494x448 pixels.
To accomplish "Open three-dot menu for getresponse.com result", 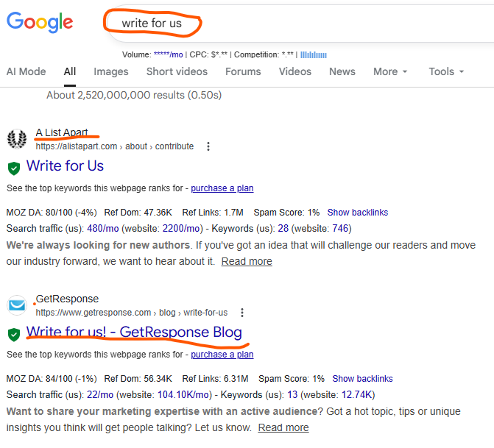I will click(242, 313).
